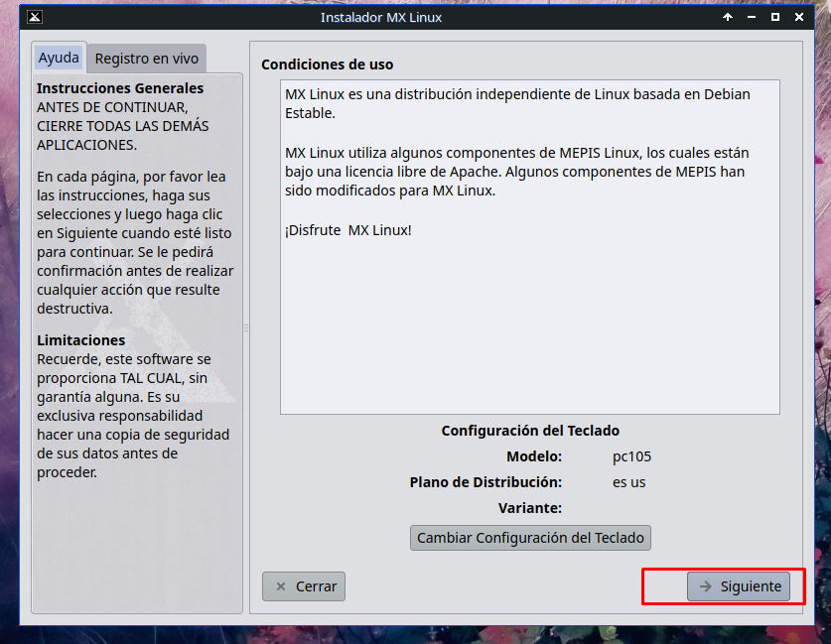Viewport: 831px width, 644px height.
Task: Open the Registro en vivo tab
Action: pos(147,59)
